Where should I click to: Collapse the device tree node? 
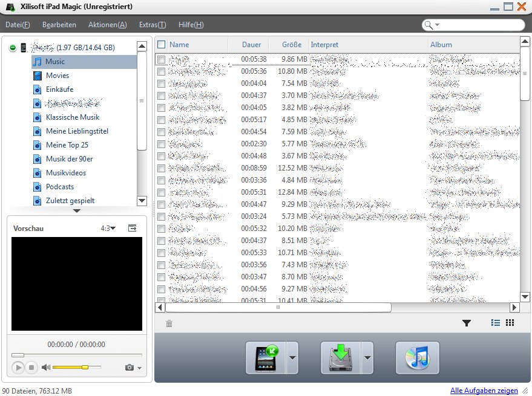click(x=13, y=48)
